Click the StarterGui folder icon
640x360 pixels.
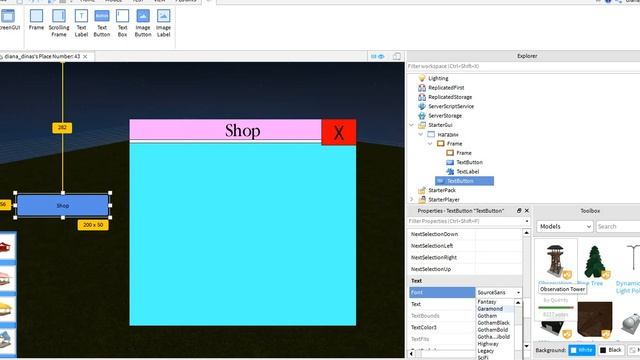pyautogui.click(x=422, y=125)
